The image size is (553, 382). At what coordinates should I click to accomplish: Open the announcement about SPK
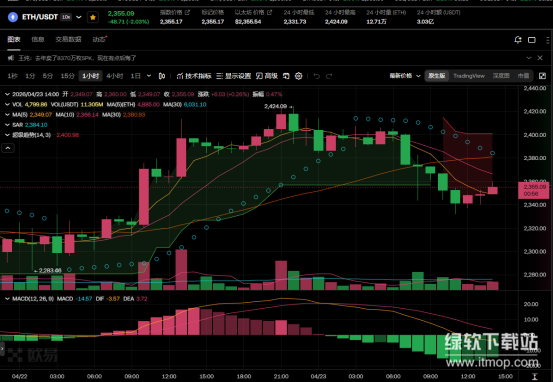(77, 58)
